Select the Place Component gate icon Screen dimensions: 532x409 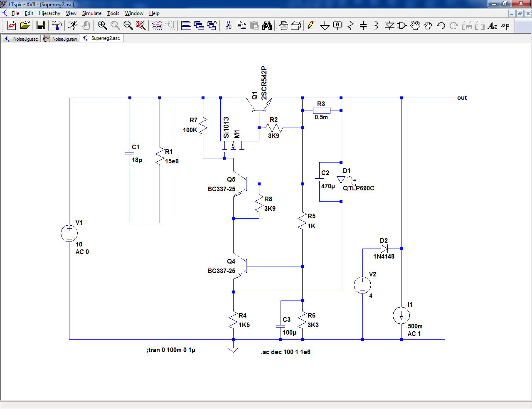point(402,26)
